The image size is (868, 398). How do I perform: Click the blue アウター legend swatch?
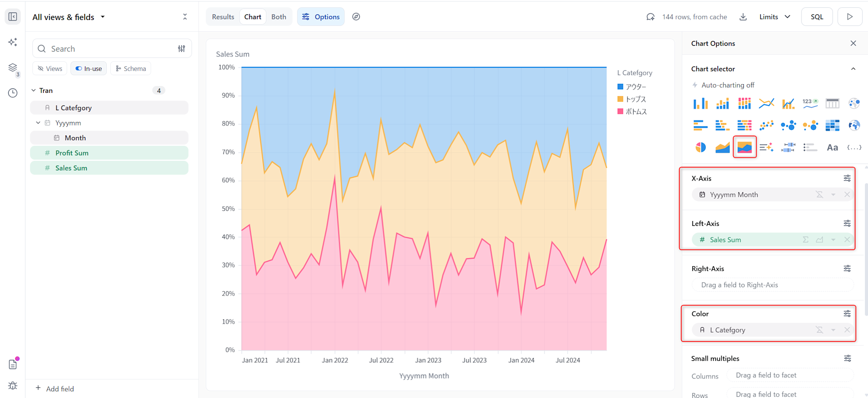tap(620, 87)
